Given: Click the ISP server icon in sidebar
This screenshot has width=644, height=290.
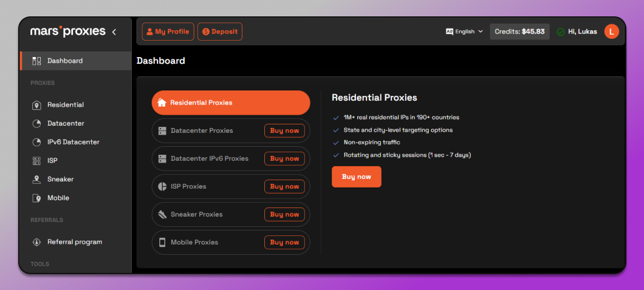Looking at the screenshot, I should tap(36, 161).
